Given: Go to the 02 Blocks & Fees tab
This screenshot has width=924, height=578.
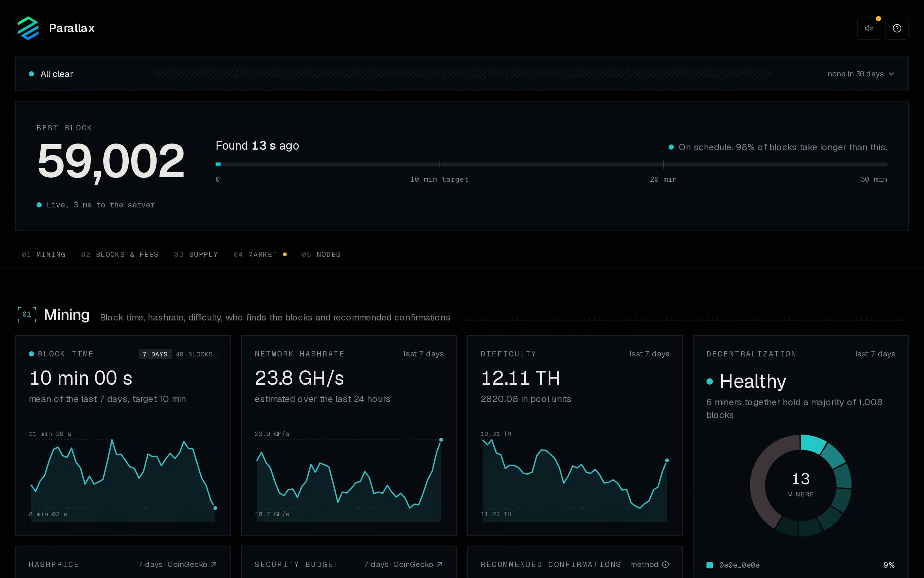Looking at the screenshot, I should 119,254.
